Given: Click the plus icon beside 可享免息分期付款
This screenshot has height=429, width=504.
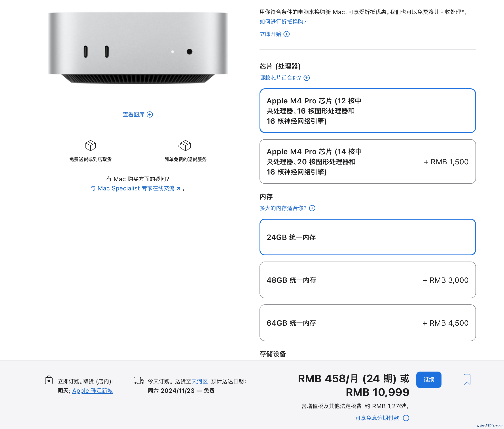Looking at the screenshot, I should coord(406,418).
